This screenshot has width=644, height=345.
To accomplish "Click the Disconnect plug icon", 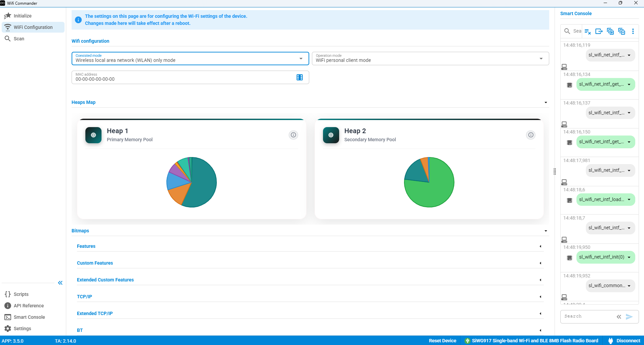I will click(611, 341).
